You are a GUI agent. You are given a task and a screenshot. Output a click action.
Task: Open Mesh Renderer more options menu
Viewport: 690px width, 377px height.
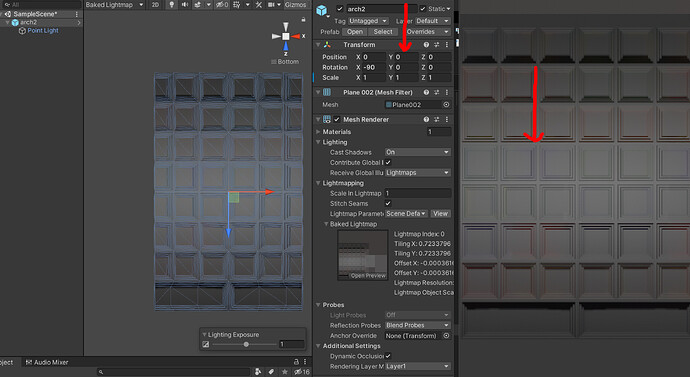pyautogui.click(x=447, y=120)
